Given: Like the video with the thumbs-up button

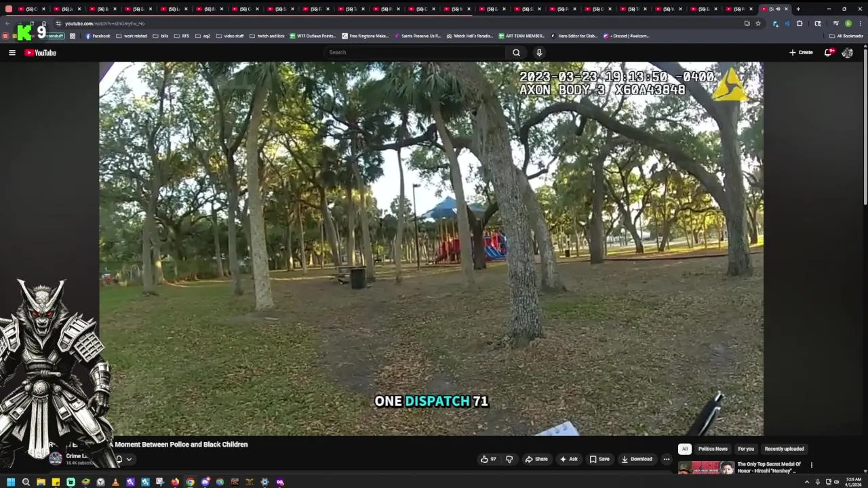Looking at the screenshot, I should pos(488,459).
